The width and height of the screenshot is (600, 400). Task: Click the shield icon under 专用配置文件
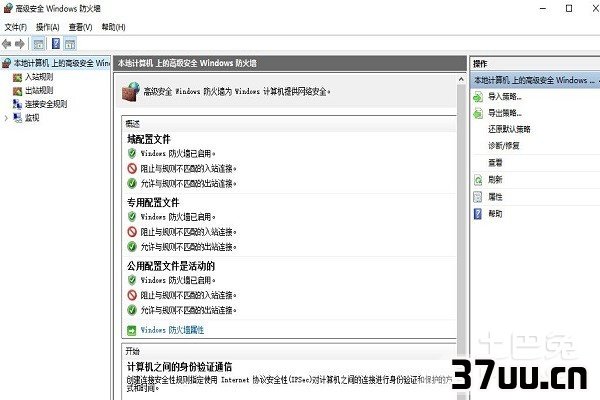coord(132,217)
